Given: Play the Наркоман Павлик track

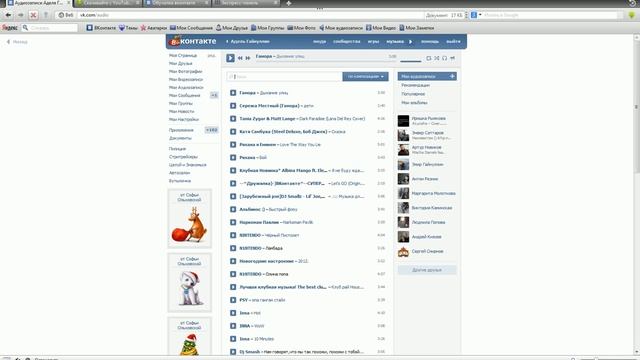Looking at the screenshot, I should click(233, 222).
